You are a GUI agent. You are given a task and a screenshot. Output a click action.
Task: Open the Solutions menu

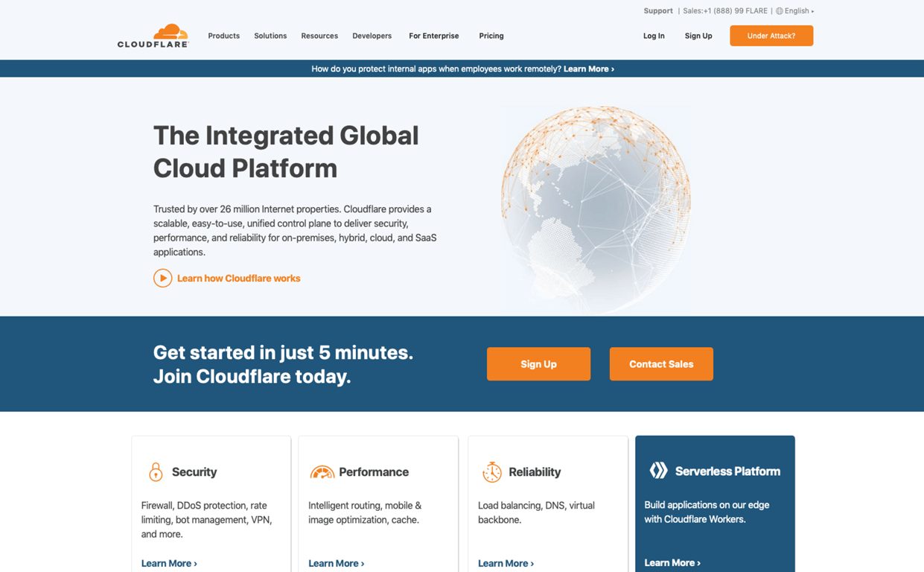[270, 36]
